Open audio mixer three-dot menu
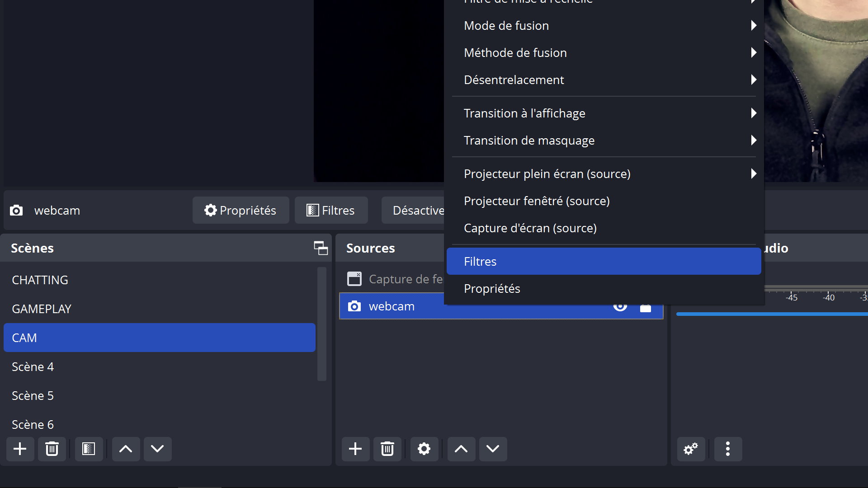Screen dimensions: 868x488 coord(728,449)
